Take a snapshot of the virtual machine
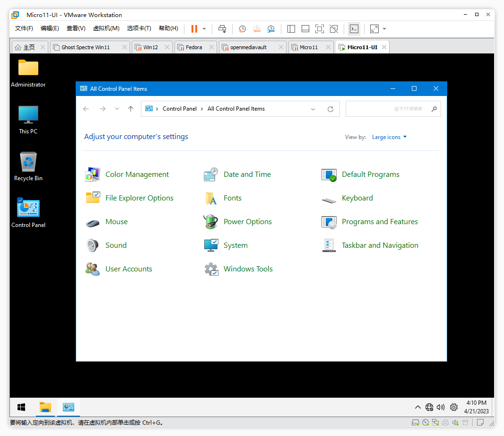The image size is (504, 436). click(x=242, y=29)
